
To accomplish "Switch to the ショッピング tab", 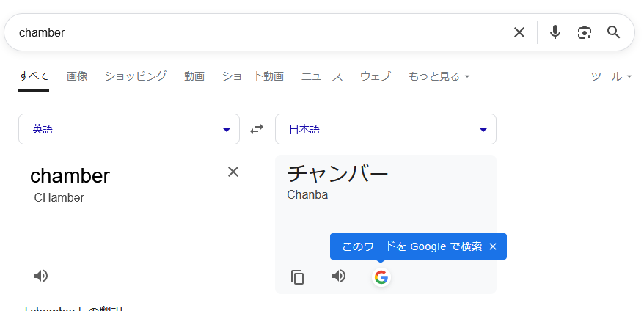I will pyautogui.click(x=136, y=76).
